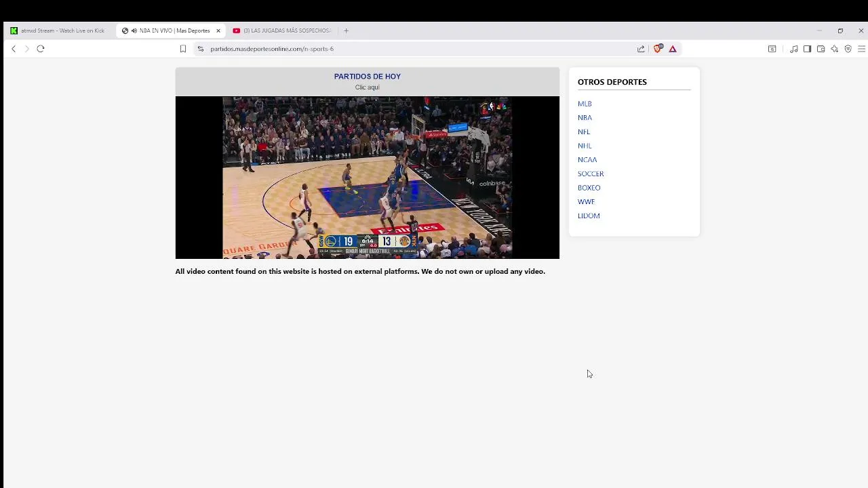Open site settings icon beside the URL
The height and width of the screenshot is (488, 868).
[x=200, y=49]
